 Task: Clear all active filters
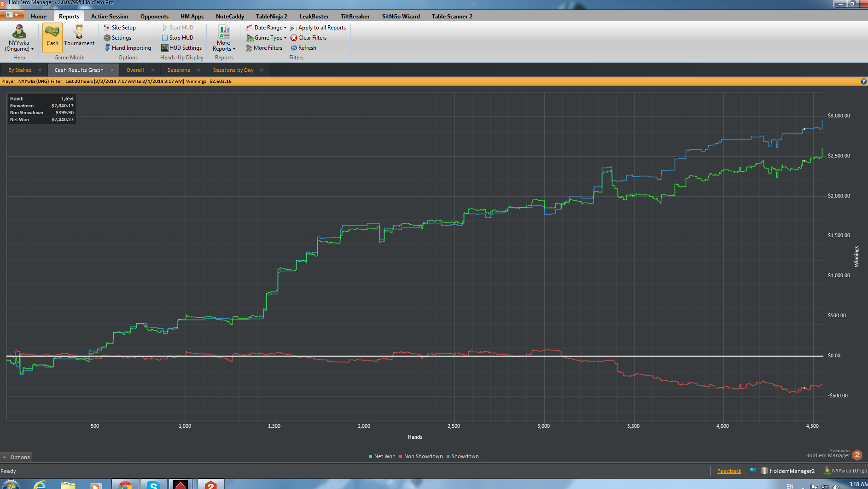309,38
